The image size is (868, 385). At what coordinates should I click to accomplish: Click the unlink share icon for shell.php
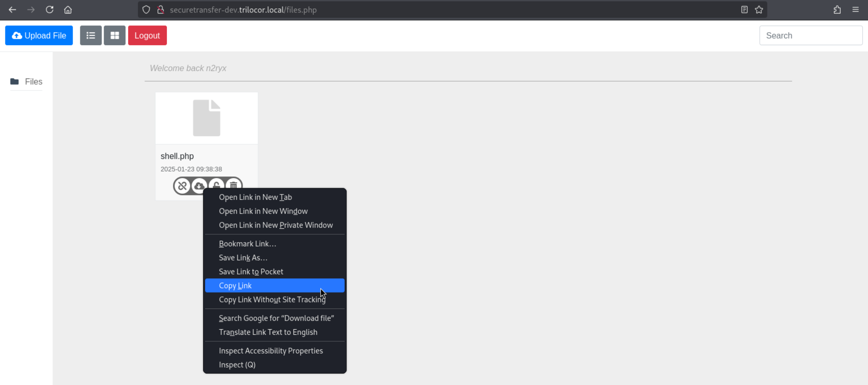[x=182, y=186]
